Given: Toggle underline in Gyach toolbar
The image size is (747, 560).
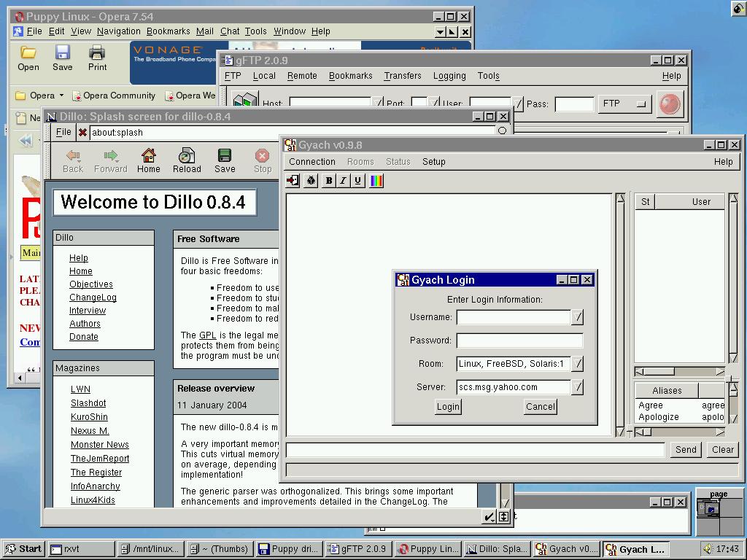Looking at the screenshot, I should 357,181.
